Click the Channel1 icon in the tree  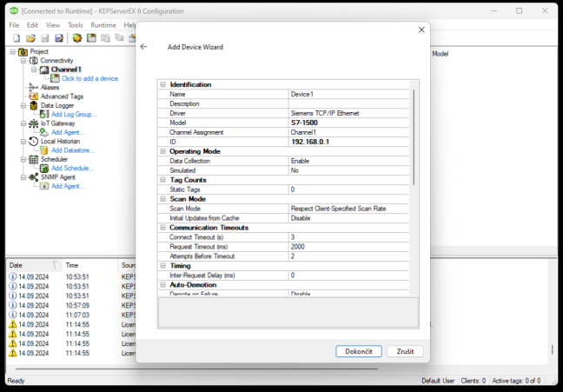pyautogui.click(x=44, y=70)
